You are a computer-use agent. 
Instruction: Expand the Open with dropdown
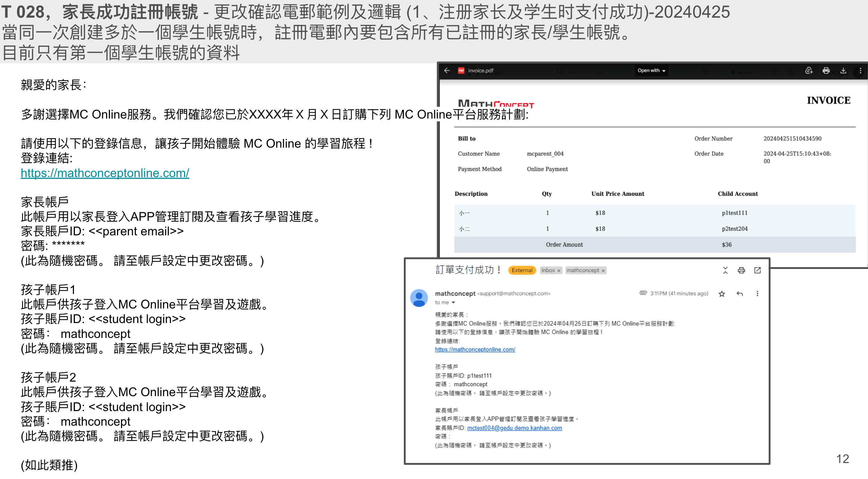pos(651,71)
